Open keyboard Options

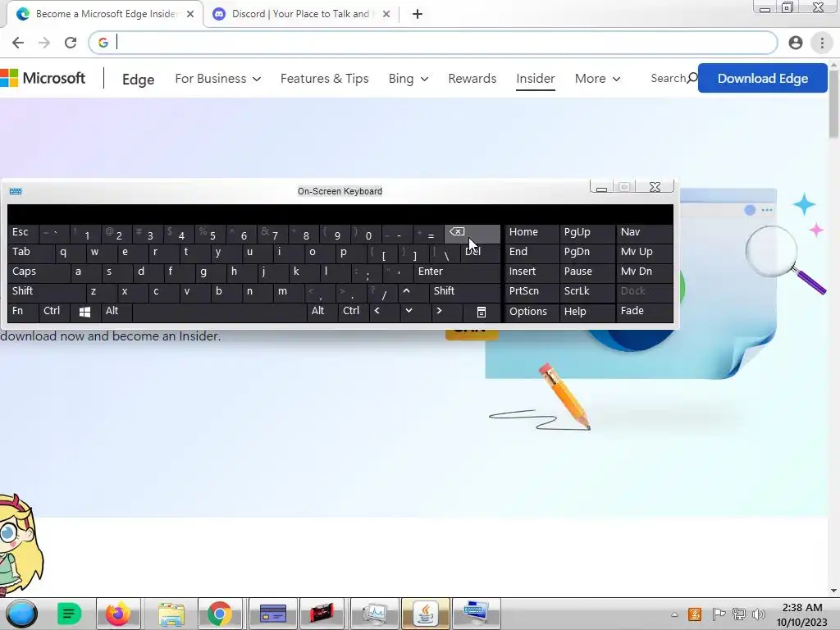click(532, 312)
